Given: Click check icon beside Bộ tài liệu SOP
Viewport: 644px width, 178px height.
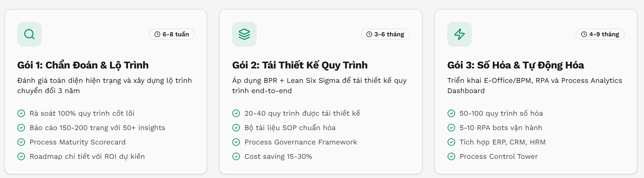Looking at the screenshot, I should (x=236, y=128).
